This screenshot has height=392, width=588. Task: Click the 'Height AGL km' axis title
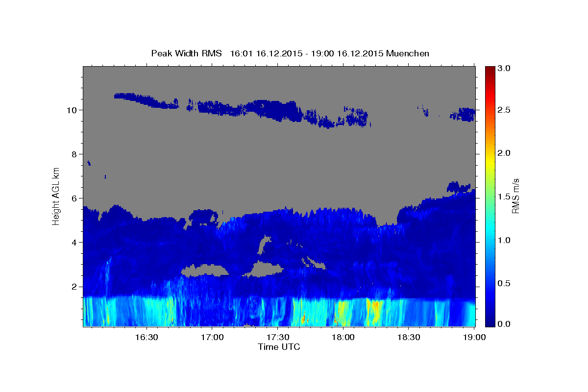56,196
